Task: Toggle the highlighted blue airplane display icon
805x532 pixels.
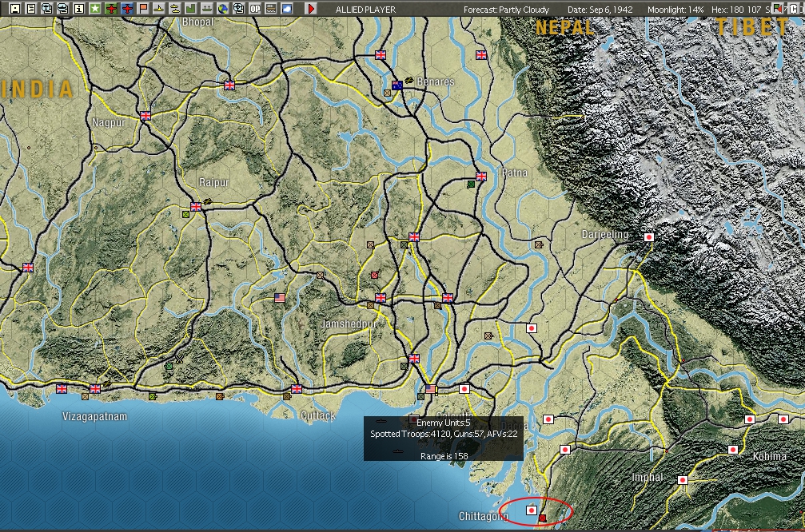Action: point(126,9)
